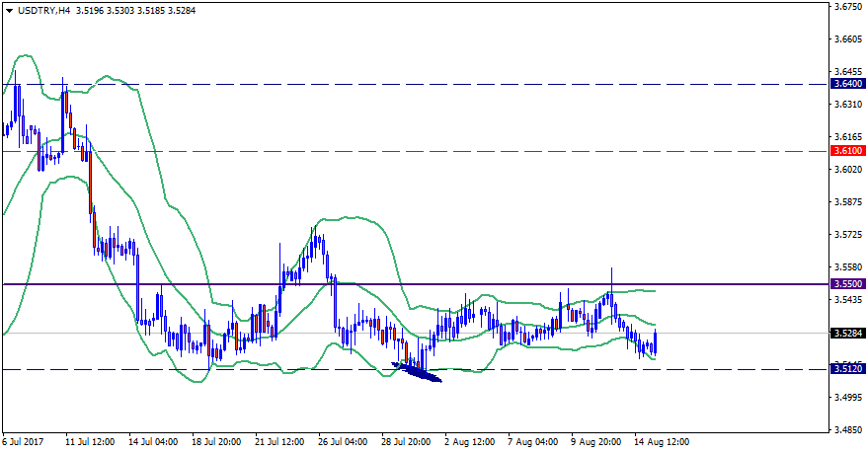Click the 26 Jul 04:00 time label
The height and width of the screenshot is (453, 868).
[x=342, y=442]
